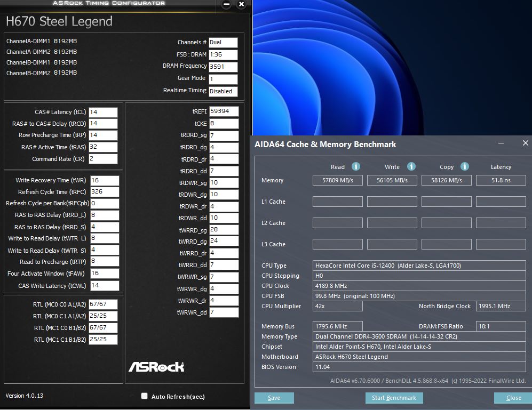Click the Memory Read result 57809 MB/s
Viewport: 532px width, 410px height.
click(338, 180)
